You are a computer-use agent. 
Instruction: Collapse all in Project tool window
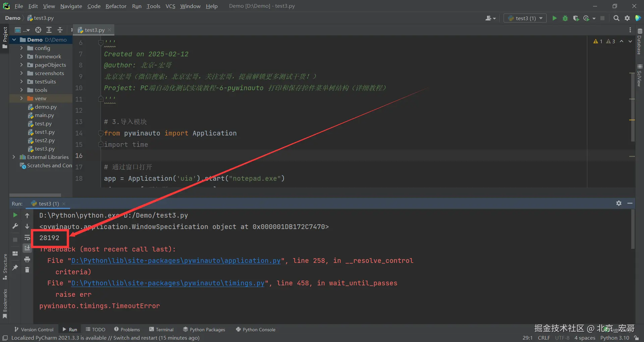tap(60, 30)
